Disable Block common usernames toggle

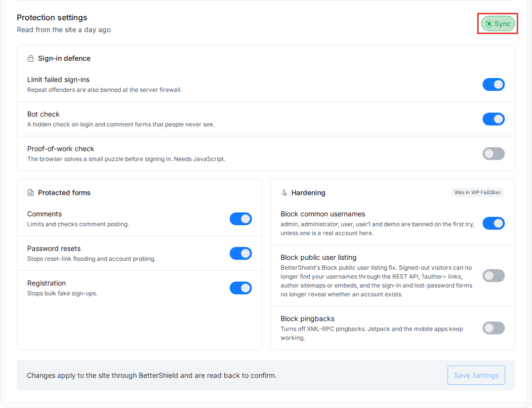[493, 223]
